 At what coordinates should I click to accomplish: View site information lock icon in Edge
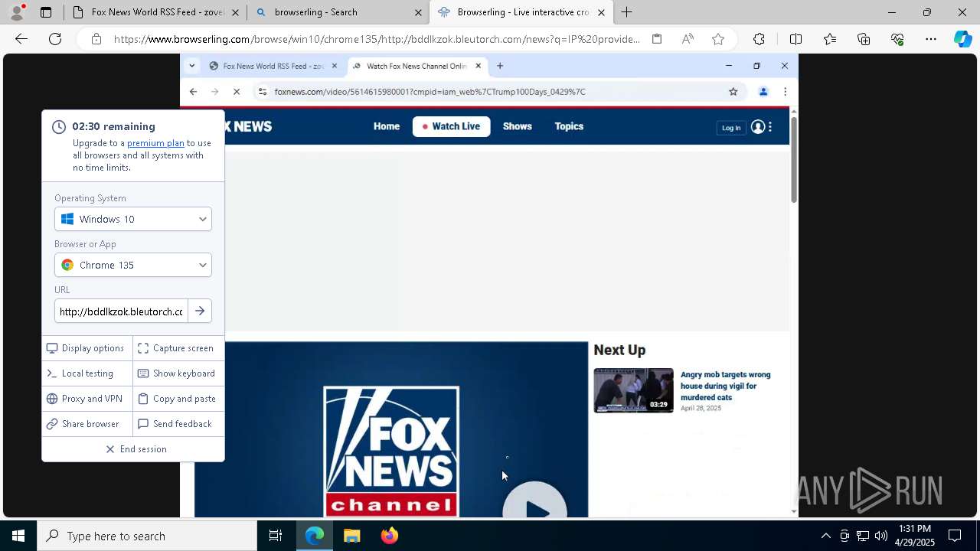pos(96,39)
